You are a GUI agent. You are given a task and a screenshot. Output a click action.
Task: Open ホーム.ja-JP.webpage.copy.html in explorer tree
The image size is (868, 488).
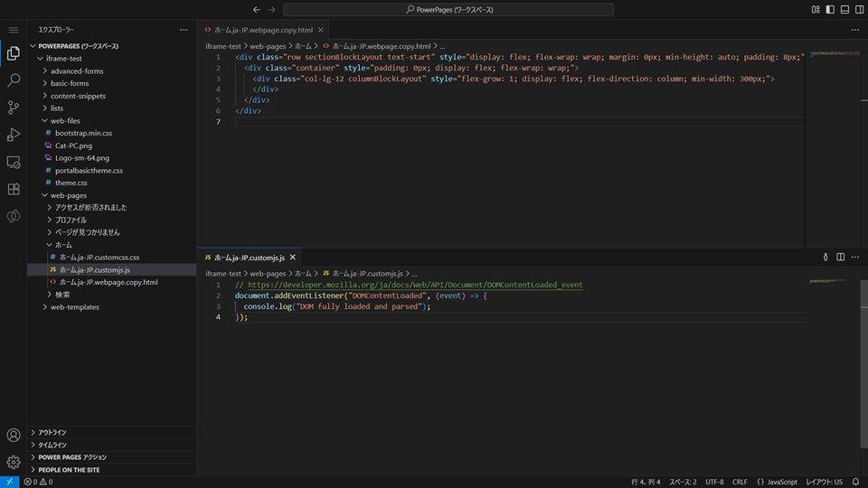click(112, 282)
